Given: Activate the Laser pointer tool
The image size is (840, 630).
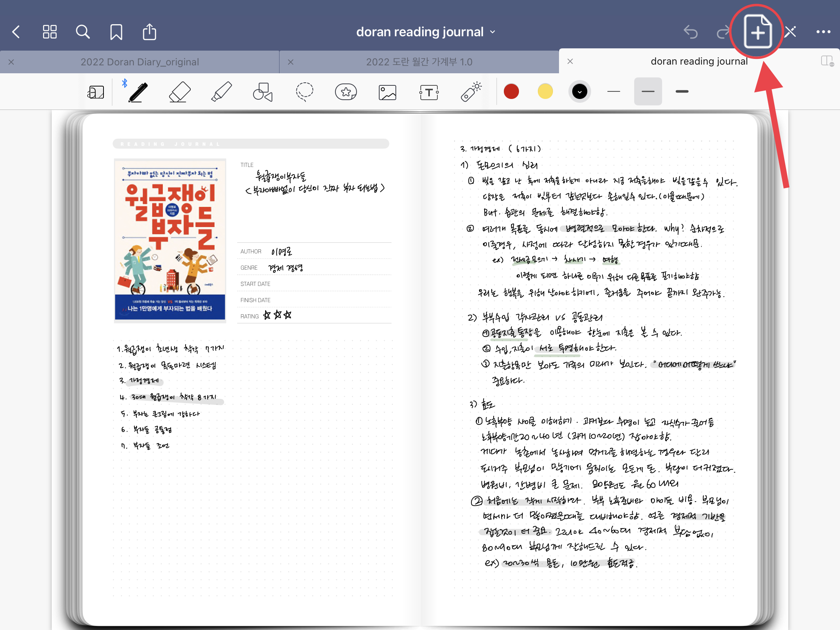Looking at the screenshot, I should click(x=471, y=92).
